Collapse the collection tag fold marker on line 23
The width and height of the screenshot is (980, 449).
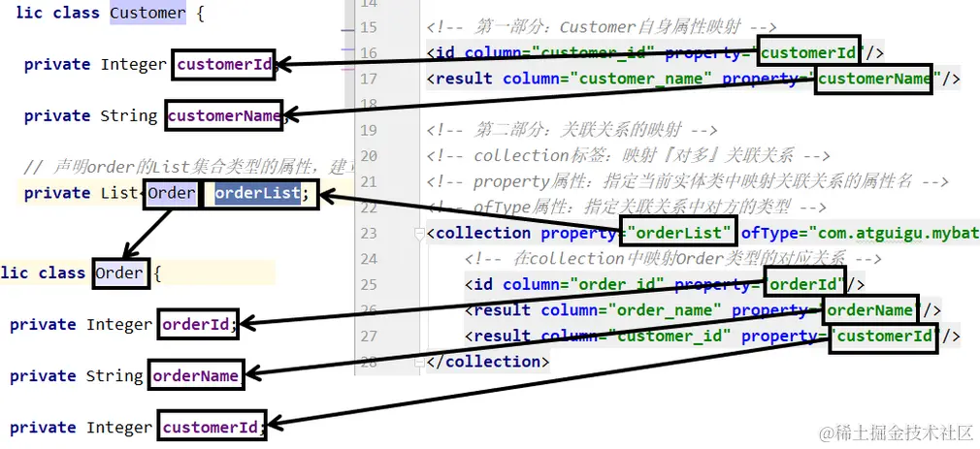419,233
